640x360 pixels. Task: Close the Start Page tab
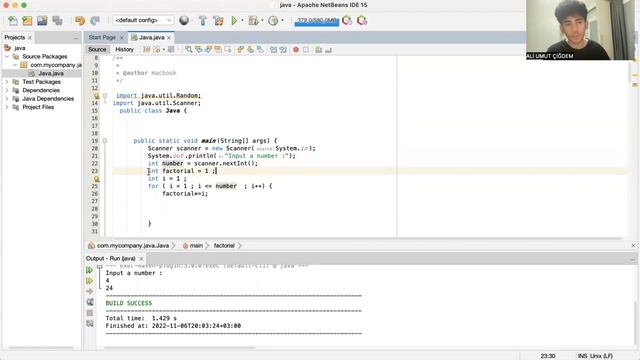[x=121, y=38]
